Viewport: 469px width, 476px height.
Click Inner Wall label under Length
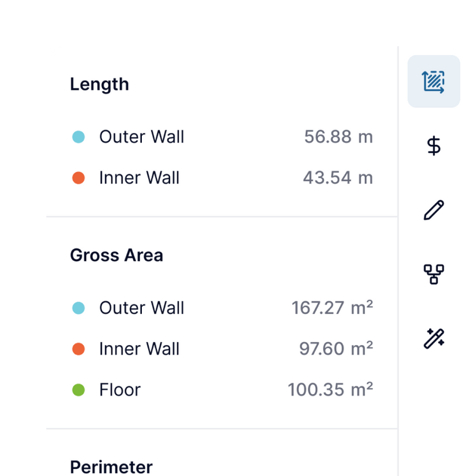(139, 178)
